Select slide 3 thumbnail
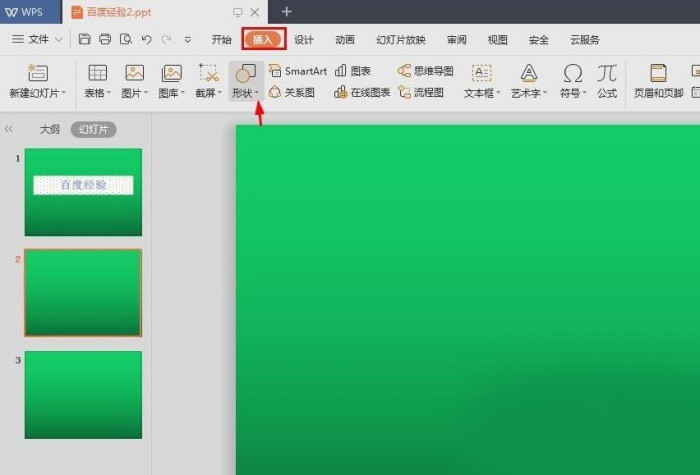Viewport: 700px width, 475px height. tap(83, 394)
